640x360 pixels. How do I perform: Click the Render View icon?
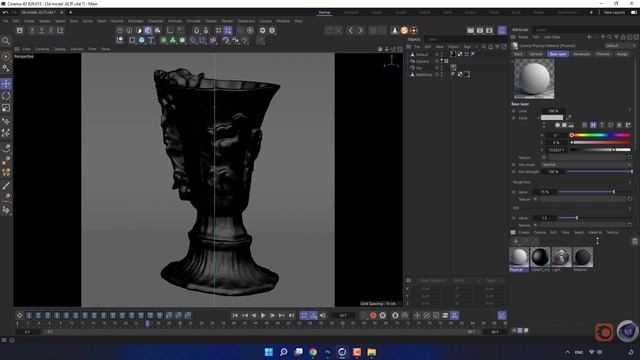471,30
